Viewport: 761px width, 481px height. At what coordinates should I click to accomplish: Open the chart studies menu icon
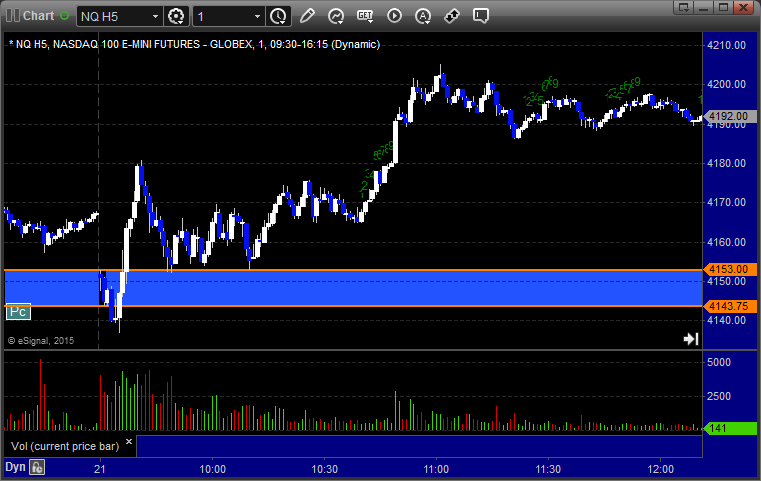335,16
